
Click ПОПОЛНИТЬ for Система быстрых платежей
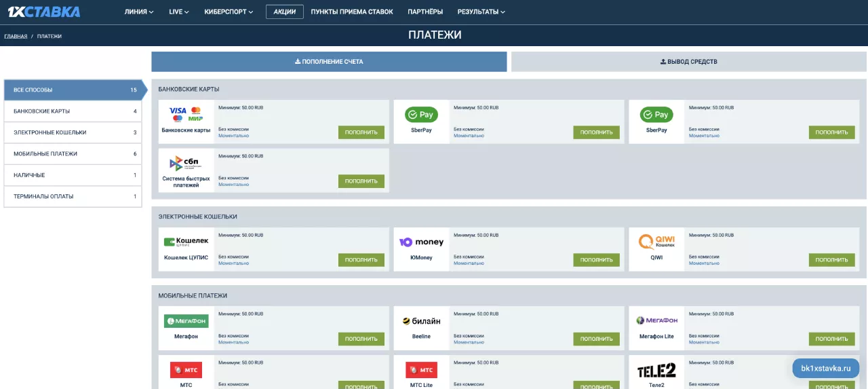(361, 181)
